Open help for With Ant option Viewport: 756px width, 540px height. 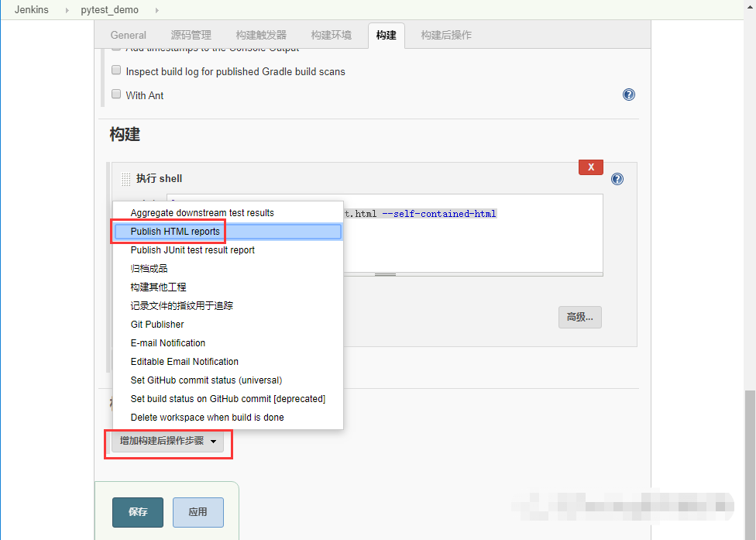point(629,95)
